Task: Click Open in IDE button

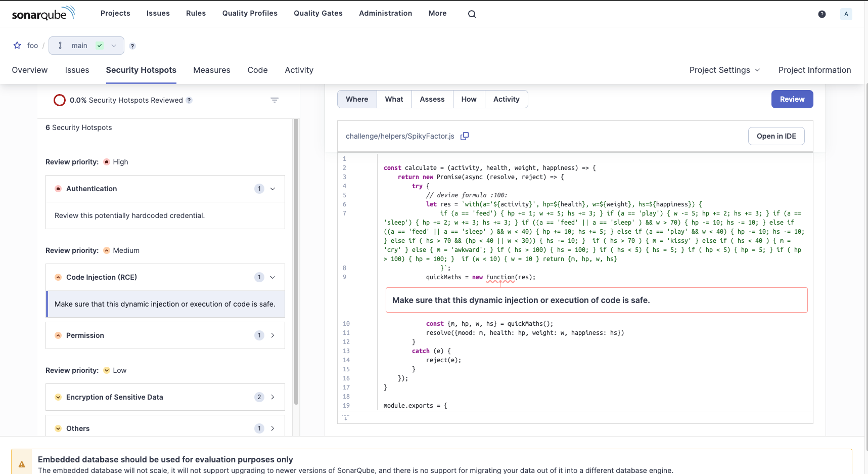Action: (x=776, y=136)
